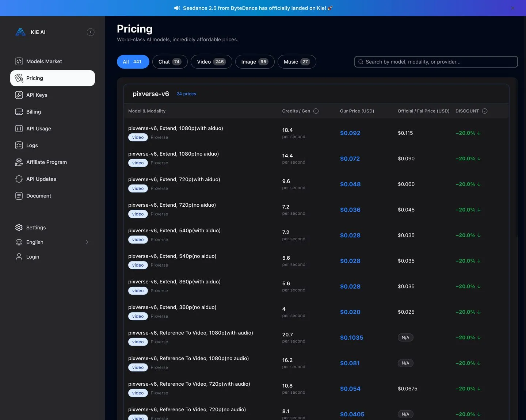This screenshot has width=526, height=420.
Task: Click the API Usage chart icon
Action: 19,129
